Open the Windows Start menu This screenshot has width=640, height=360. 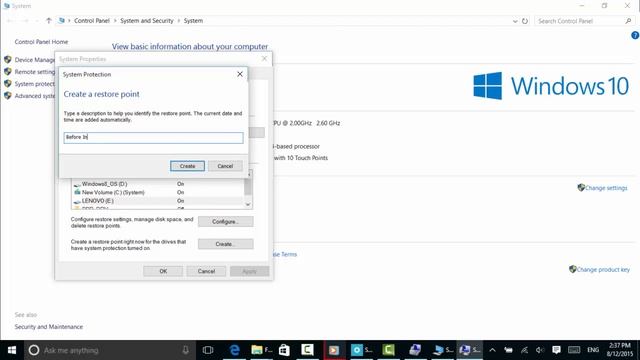tap(12, 350)
